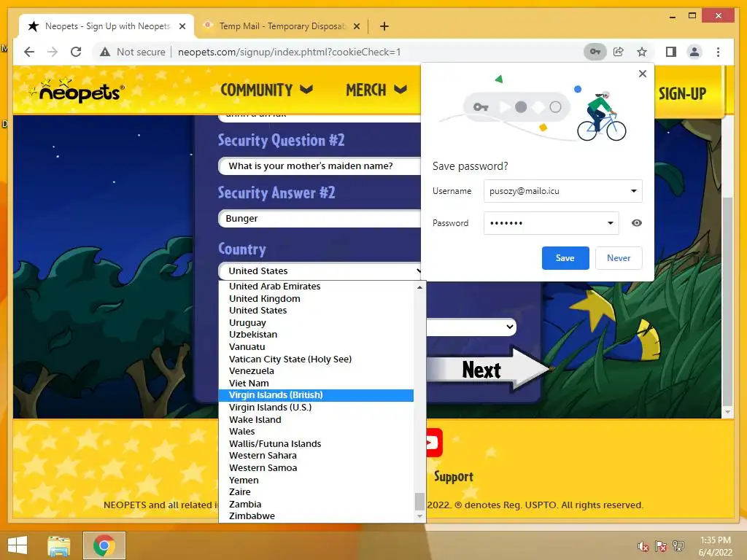The width and height of the screenshot is (747, 560).
Task: Click the address bar URL
Action: [x=289, y=52]
